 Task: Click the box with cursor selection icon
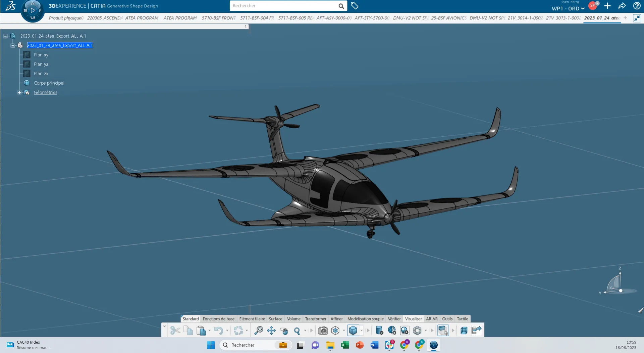pos(443,330)
